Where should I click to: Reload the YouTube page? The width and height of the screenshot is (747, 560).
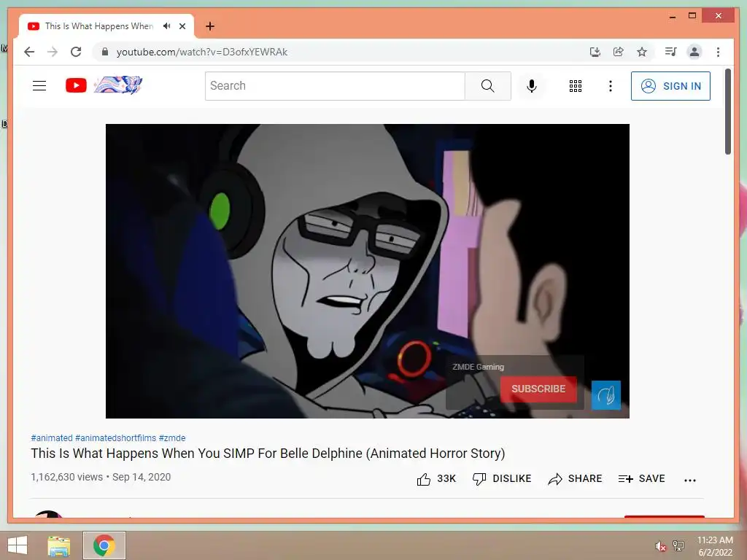pyautogui.click(x=76, y=52)
